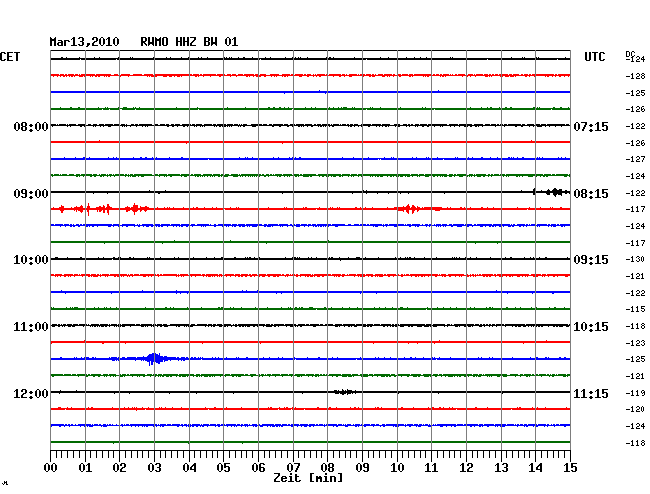Select minute tick label 07
The image size is (650, 494).
293,468
